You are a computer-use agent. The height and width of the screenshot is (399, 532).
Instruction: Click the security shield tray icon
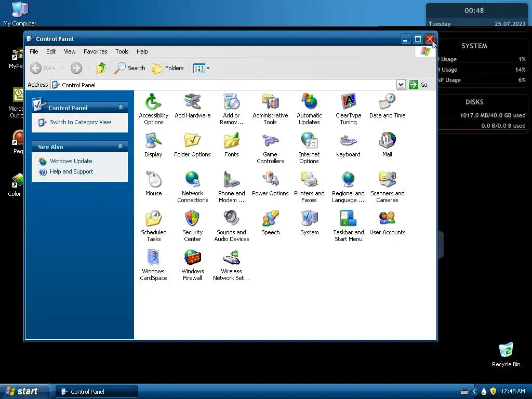(493, 392)
